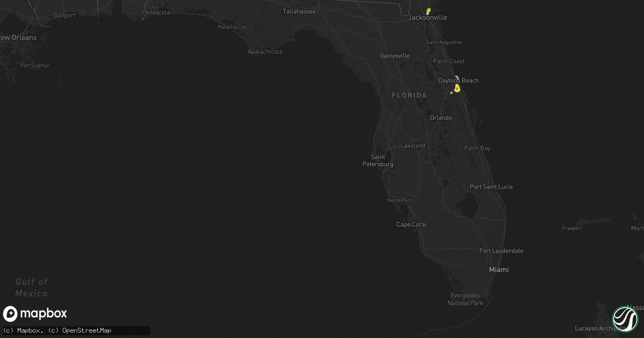Click the FLORIDA state label
Image resolution: width=644 pixels, height=338 pixels.
coord(409,95)
